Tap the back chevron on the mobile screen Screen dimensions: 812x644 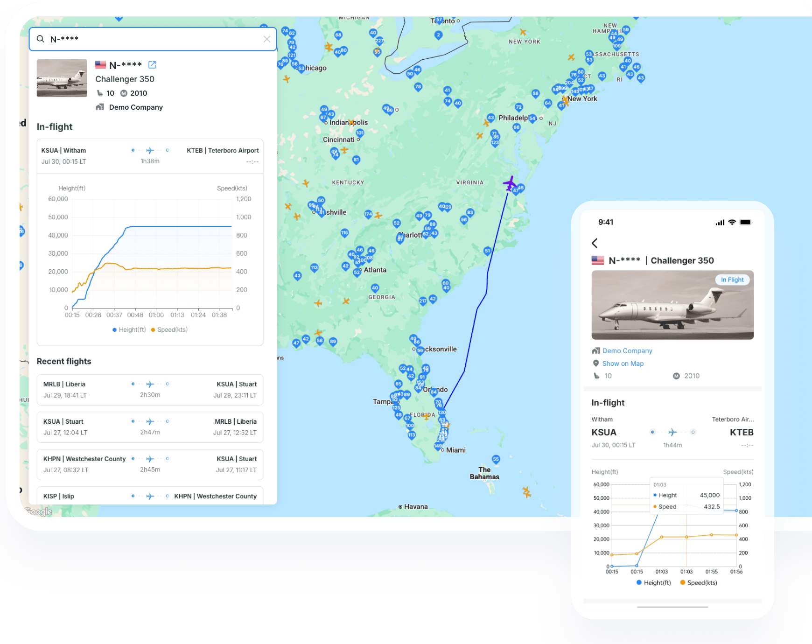[x=595, y=243]
